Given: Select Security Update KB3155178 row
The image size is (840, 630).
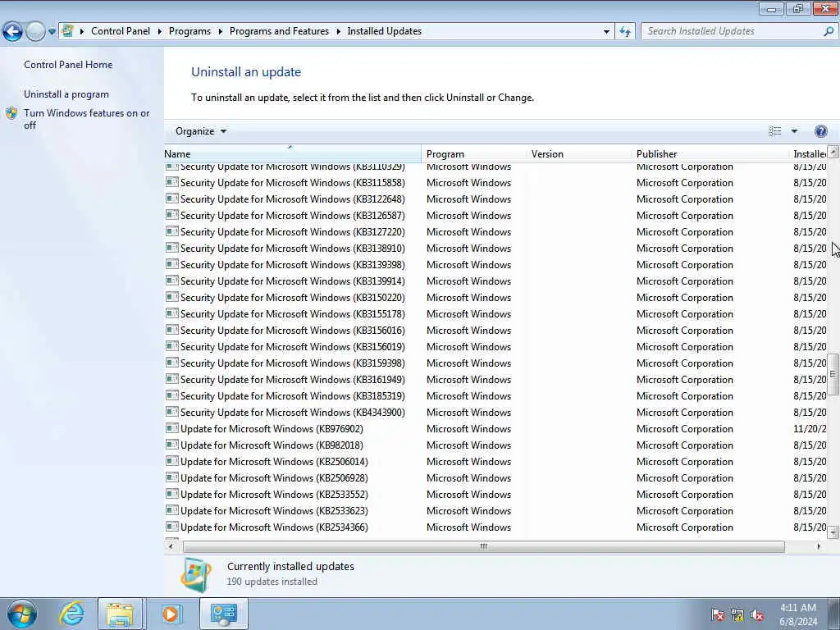Looking at the screenshot, I should tap(495, 314).
